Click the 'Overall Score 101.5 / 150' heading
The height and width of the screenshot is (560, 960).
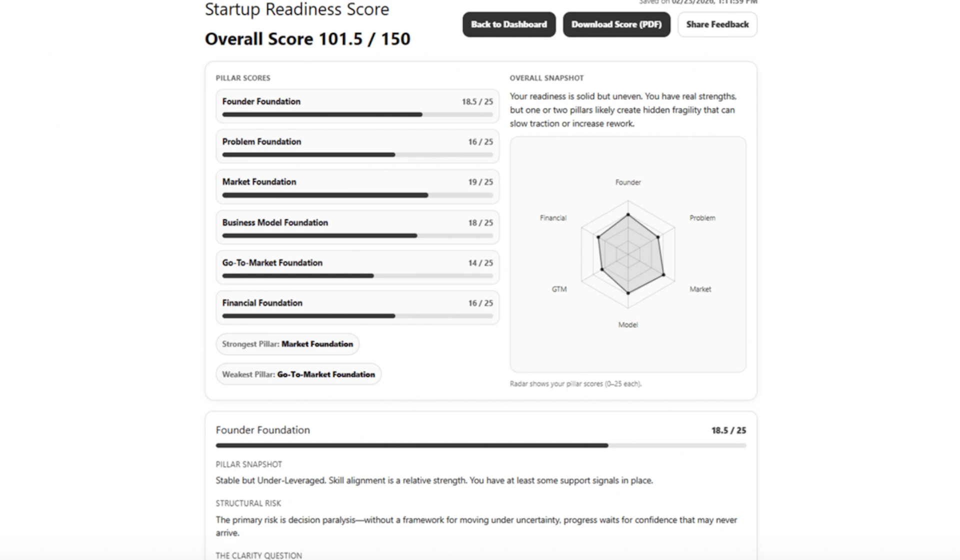coord(307,39)
